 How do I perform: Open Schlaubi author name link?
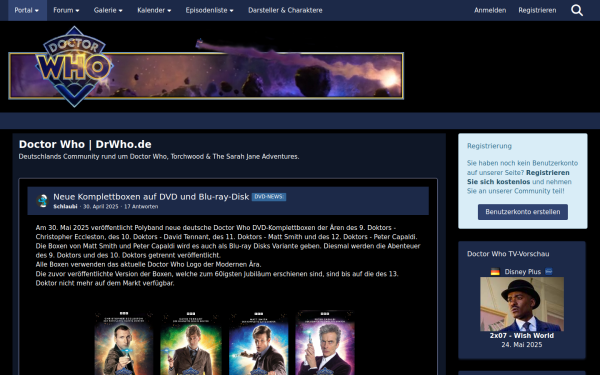65,206
